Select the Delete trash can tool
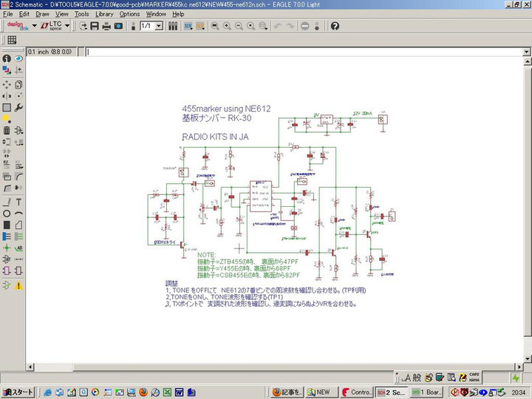 (7, 130)
